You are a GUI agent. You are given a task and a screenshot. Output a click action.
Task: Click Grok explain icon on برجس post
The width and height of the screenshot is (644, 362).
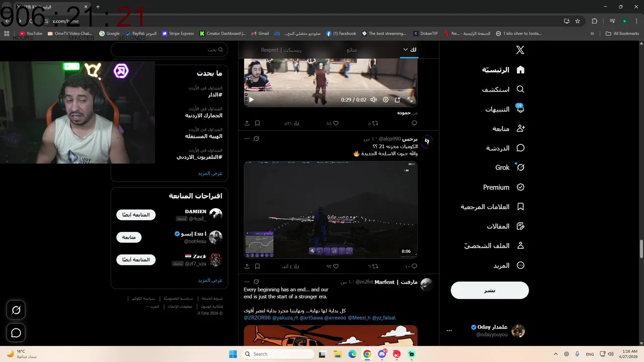[256, 138]
